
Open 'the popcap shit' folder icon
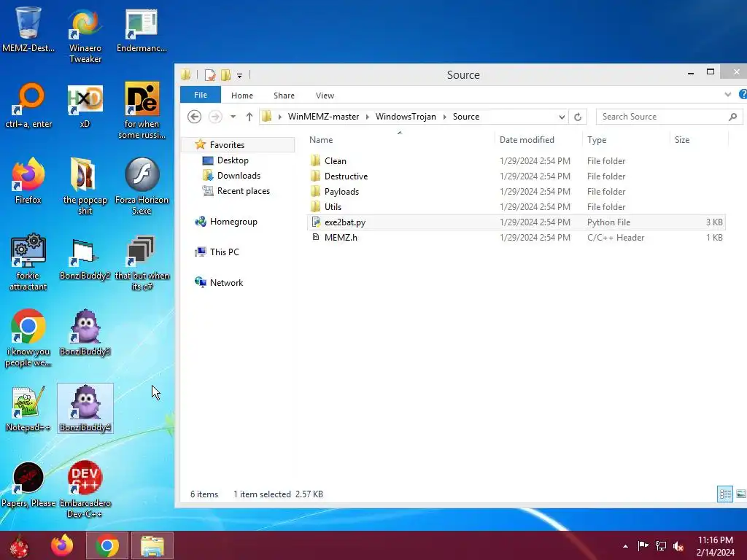[x=85, y=187]
